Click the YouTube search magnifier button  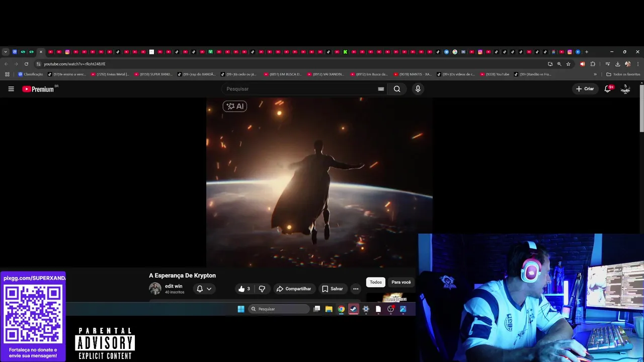point(397,89)
